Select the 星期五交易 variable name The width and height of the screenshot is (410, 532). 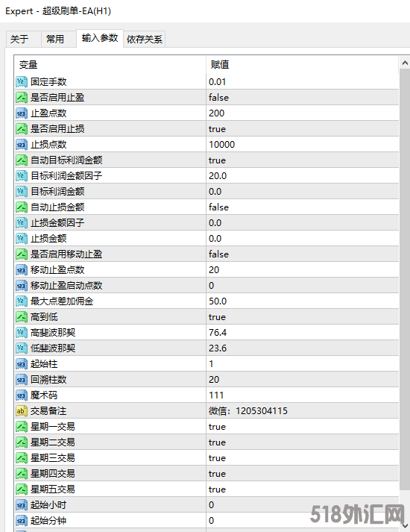click(52, 489)
